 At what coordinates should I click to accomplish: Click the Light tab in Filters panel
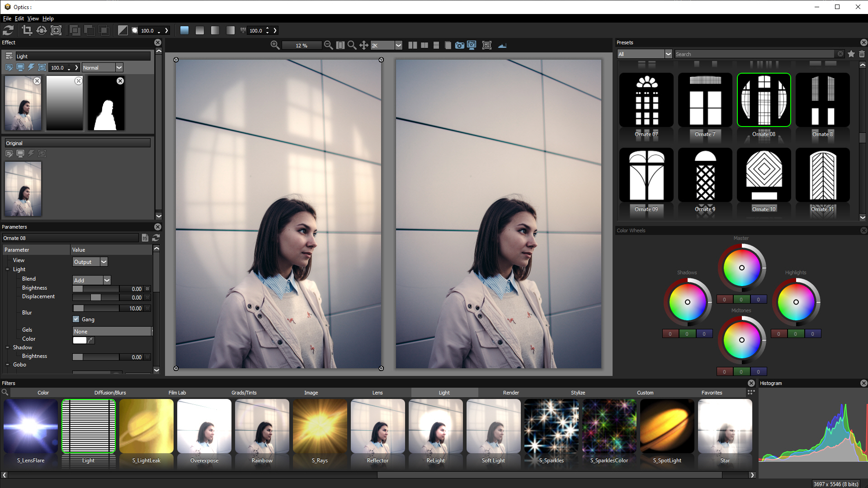(x=443, y=393)
